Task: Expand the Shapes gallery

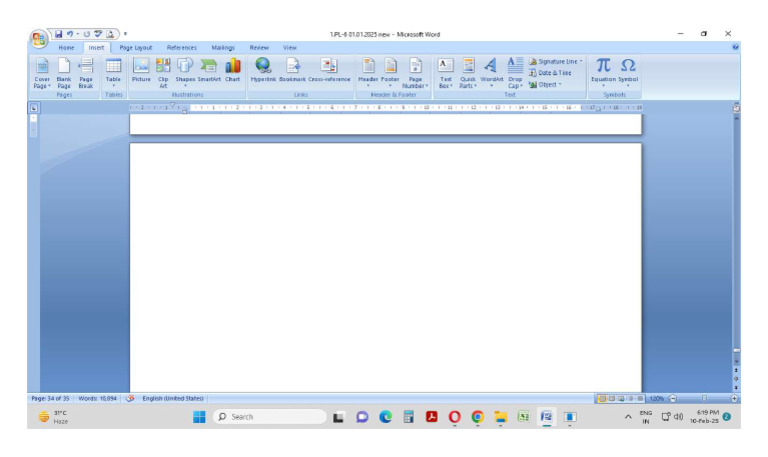Action: (185, 73)
